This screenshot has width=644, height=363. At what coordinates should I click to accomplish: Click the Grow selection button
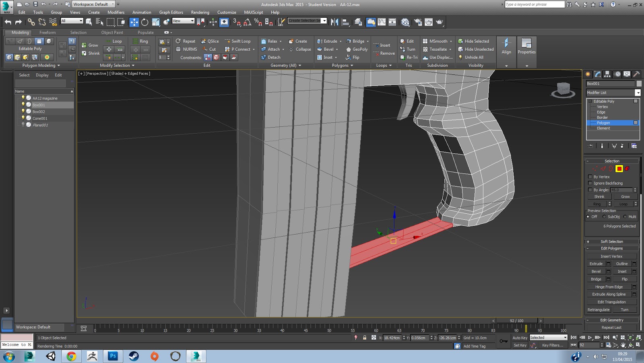pyautogui.click(x=625, y=197)
